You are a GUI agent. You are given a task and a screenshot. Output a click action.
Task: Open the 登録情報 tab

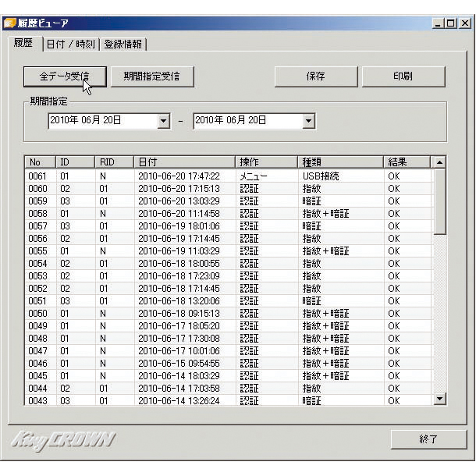tap(123, 44)
